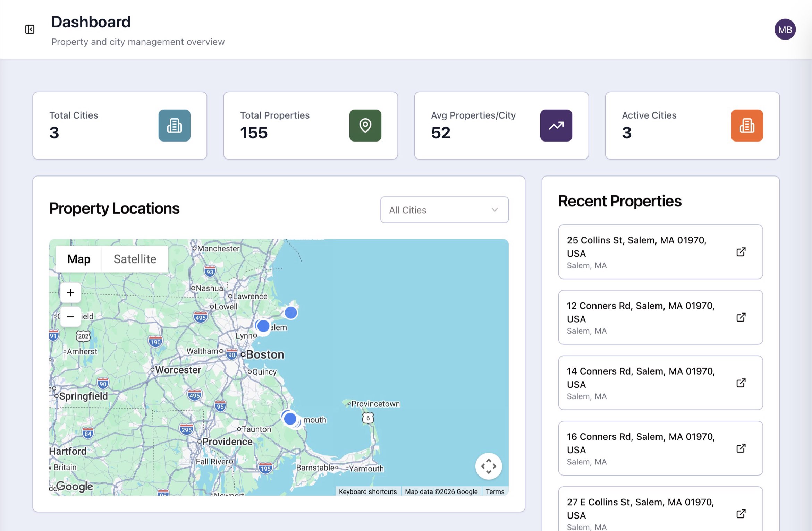Open 12 Conners Rd external link icon

pyautogui.click(x=741, y=317)
